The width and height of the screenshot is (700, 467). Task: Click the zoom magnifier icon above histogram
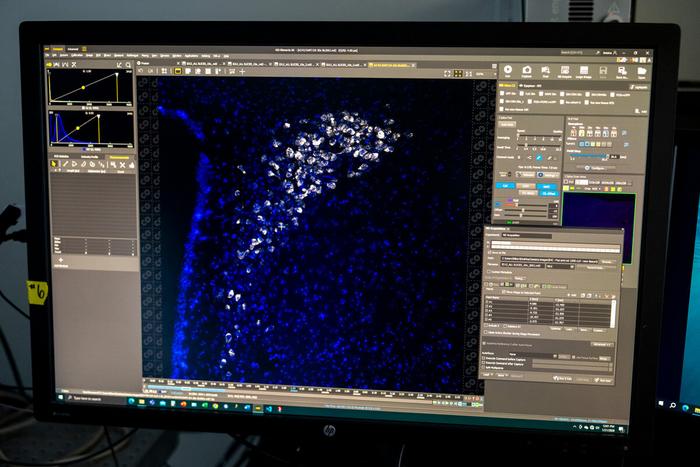tap(129, 65)
